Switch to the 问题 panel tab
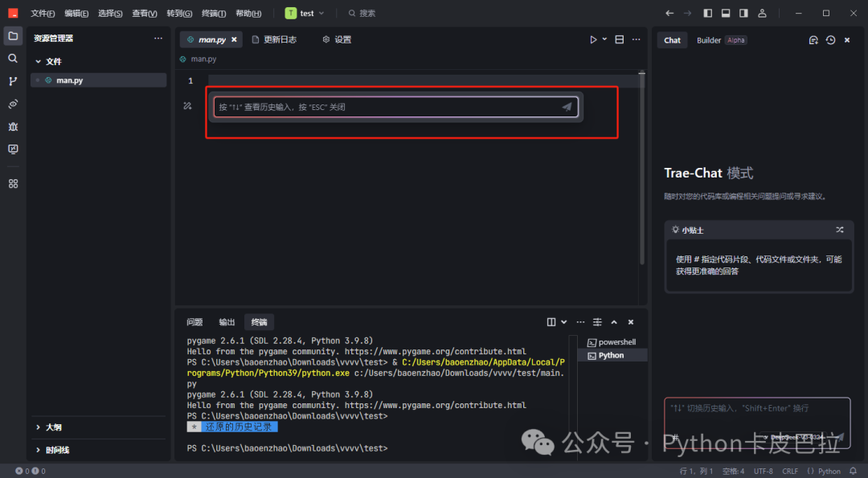 coord(194,322)
